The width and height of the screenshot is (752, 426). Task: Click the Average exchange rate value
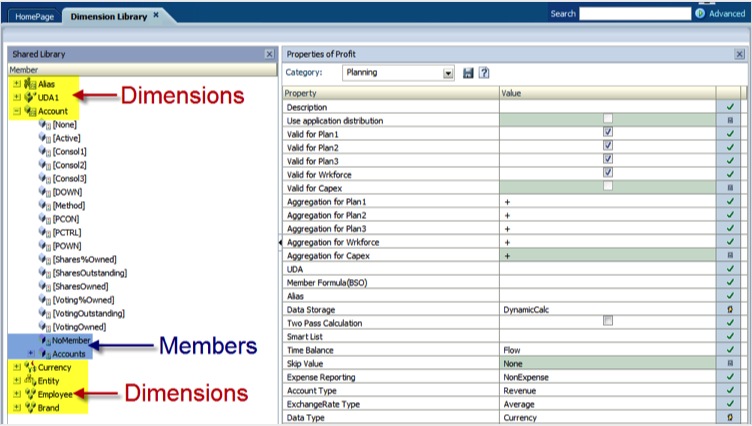608,404
